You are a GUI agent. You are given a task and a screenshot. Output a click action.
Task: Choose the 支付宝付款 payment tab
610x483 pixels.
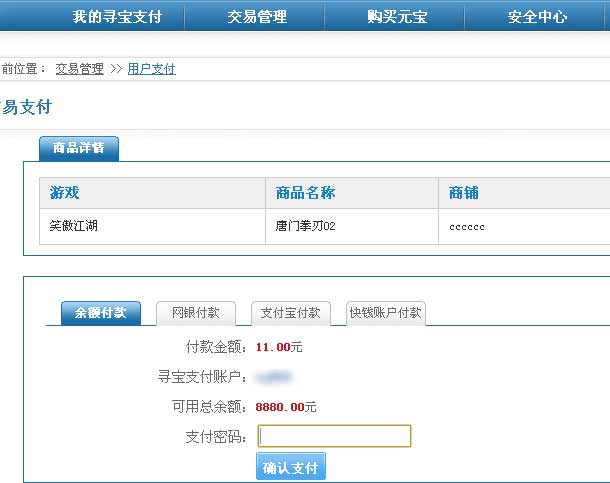(290, 313)
